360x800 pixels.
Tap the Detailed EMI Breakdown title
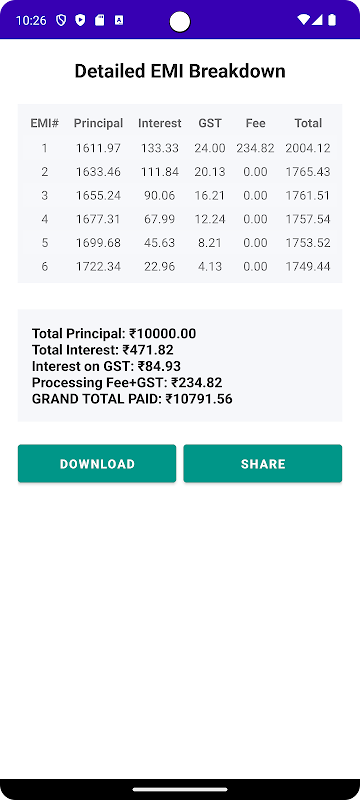pos(180,71)
